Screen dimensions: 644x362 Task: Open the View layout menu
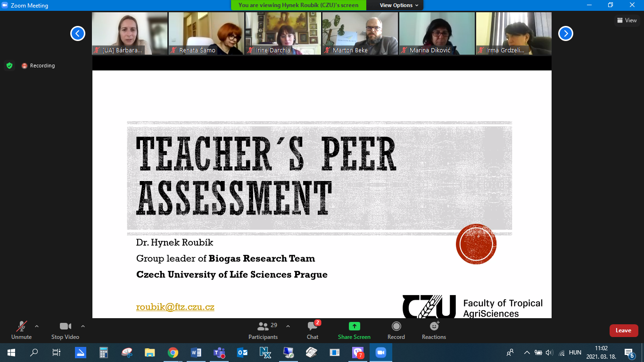627,20
